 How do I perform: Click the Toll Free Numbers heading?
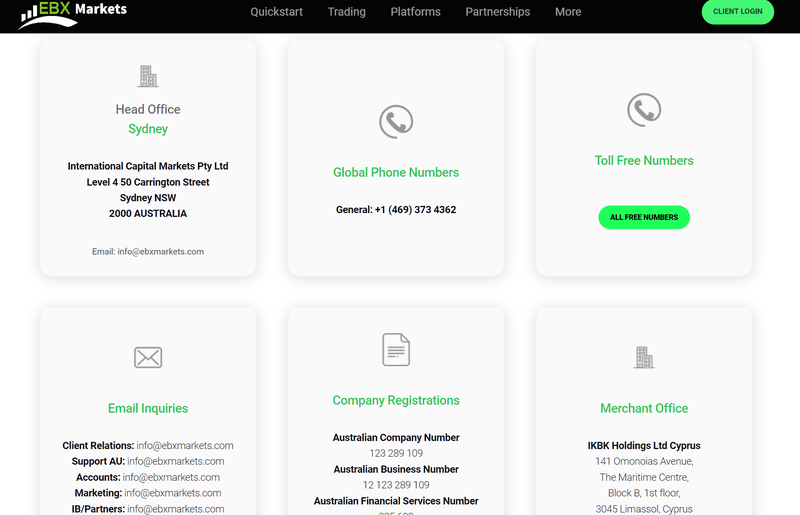(x=644, y=161)
